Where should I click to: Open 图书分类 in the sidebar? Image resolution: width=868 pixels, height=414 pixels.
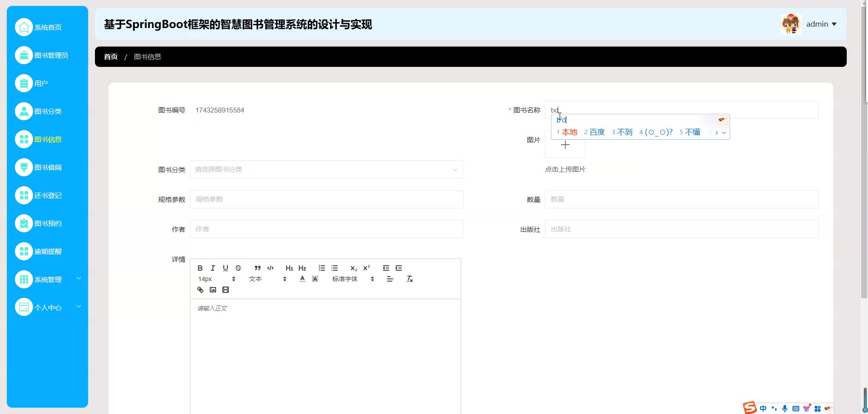47,111
